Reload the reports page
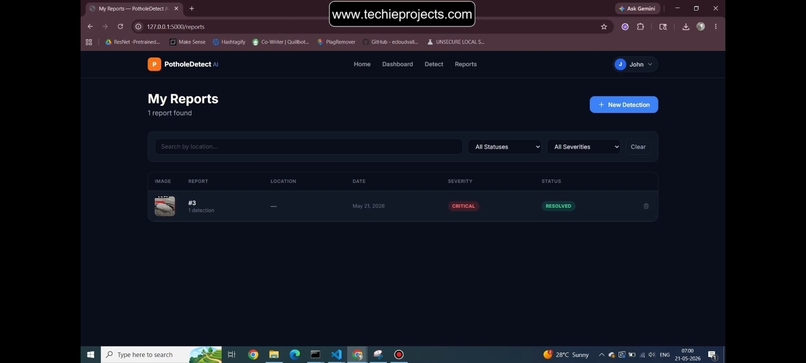This screenshot has width=806, height=363. (120, 27)
